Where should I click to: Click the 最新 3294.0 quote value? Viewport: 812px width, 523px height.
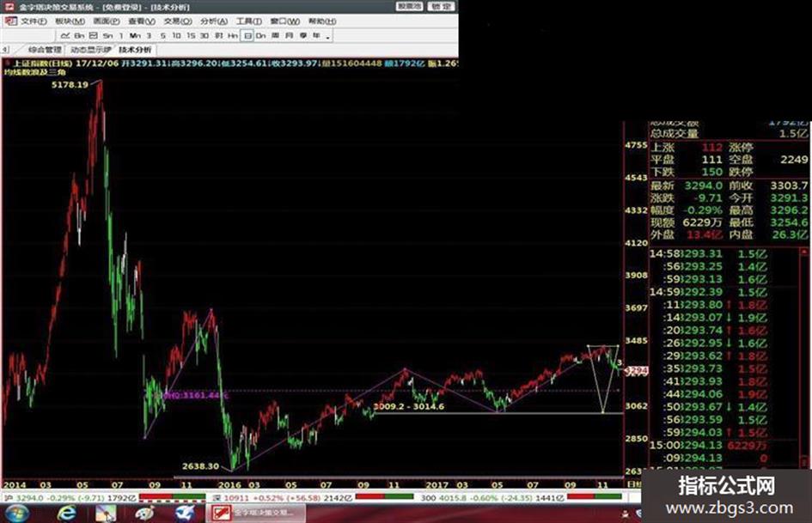coord(703,185)
